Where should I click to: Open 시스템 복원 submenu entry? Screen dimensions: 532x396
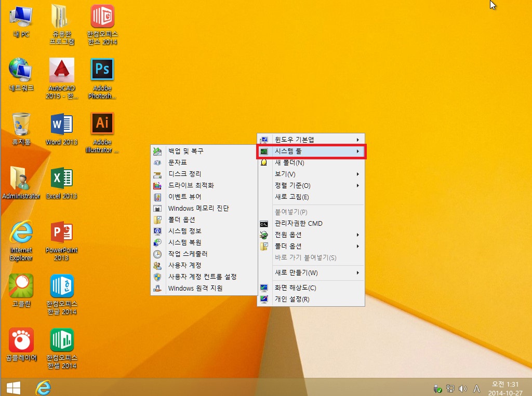click(204, 242)
